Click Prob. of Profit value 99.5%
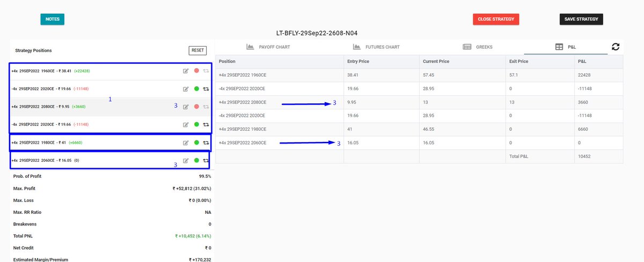644x262 pixels. 205,176
